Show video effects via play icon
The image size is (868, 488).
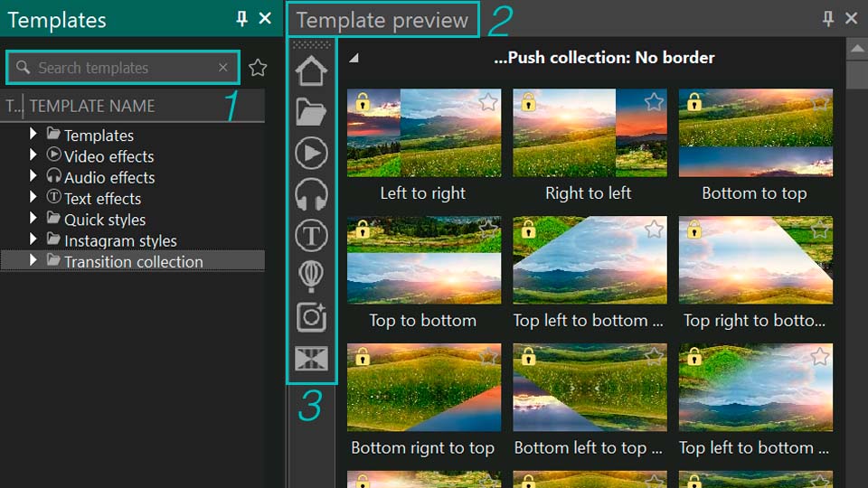point(311,153)
